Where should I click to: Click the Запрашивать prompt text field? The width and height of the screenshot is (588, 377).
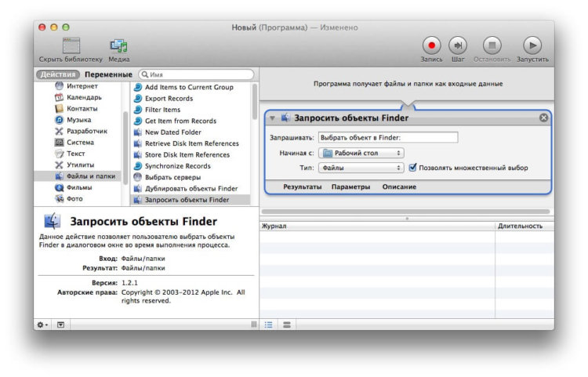point(388,137)
